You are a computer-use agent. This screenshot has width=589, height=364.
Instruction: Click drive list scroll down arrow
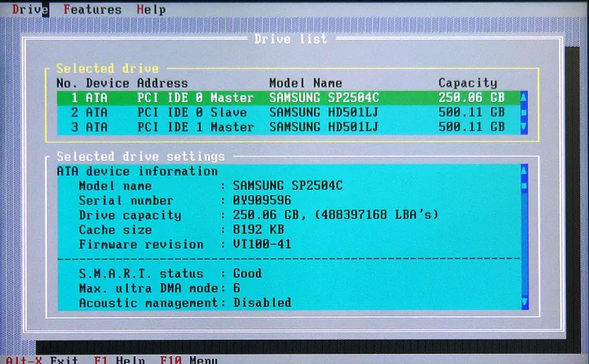coord(524,127)
